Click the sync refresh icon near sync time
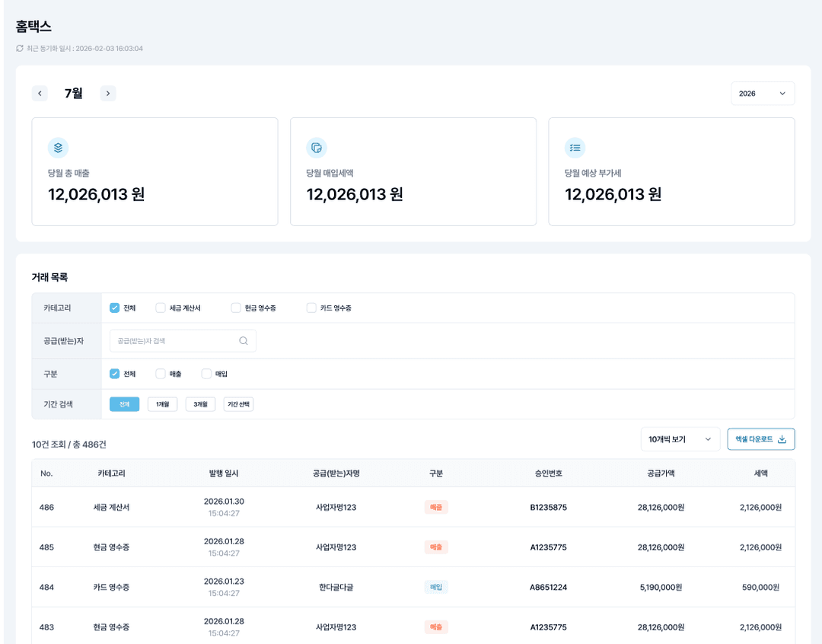This screenshot has height=644, width=822. coord(20,48)
